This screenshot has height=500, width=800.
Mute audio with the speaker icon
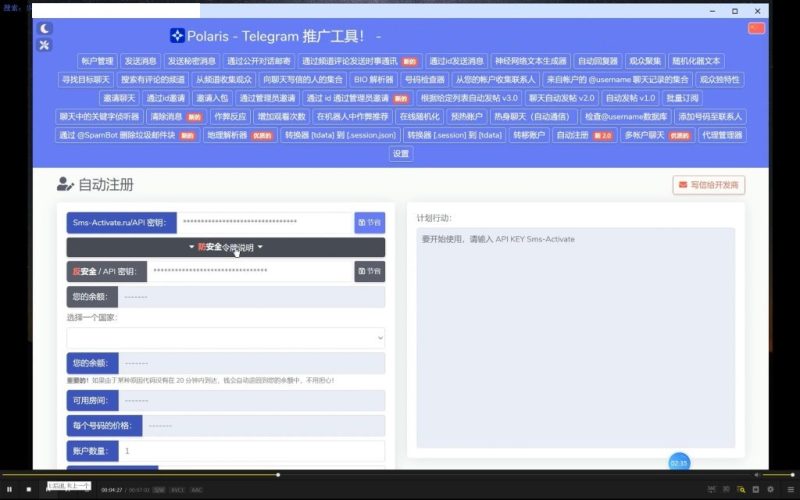[757, 475]
